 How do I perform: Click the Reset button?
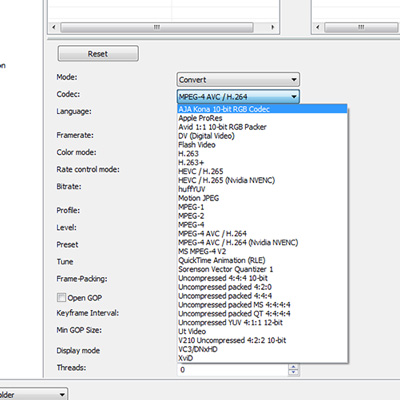(x=98, y=54)
